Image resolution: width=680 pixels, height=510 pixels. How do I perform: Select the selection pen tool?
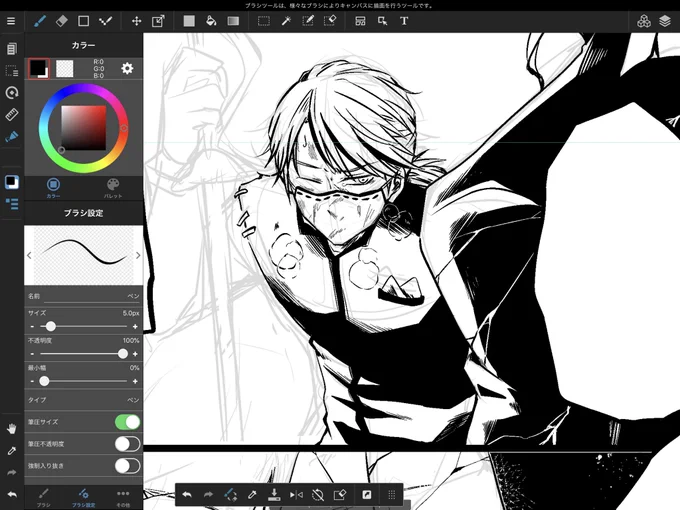308,21
